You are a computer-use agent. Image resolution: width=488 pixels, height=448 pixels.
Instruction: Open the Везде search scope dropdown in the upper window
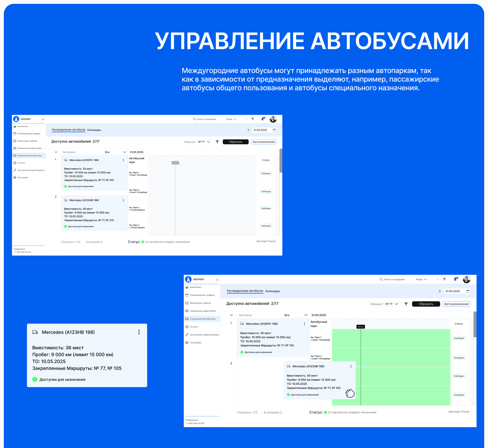coord(231,119)
